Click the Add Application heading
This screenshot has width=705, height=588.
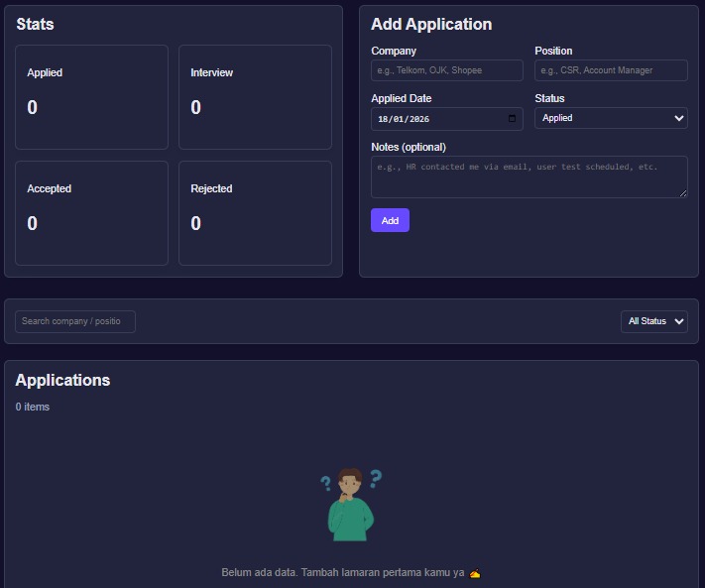click(431, 24)
